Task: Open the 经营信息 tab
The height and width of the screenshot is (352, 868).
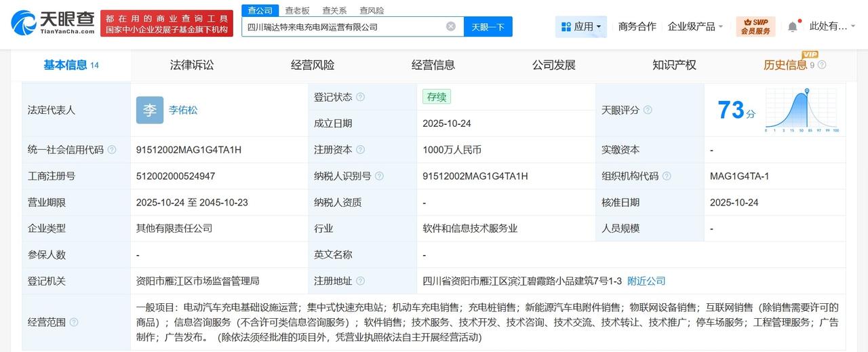Action: coord(433,65)
